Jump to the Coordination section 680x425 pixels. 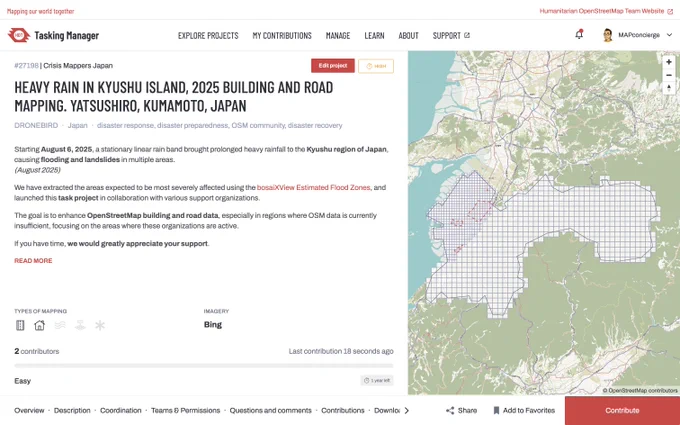121,410
